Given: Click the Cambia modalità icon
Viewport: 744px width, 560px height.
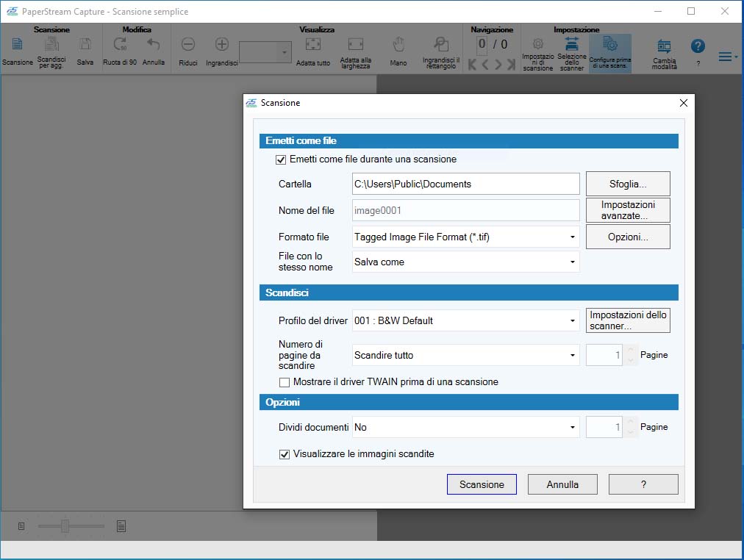Looking at the screenshot, I should [663, 47].
